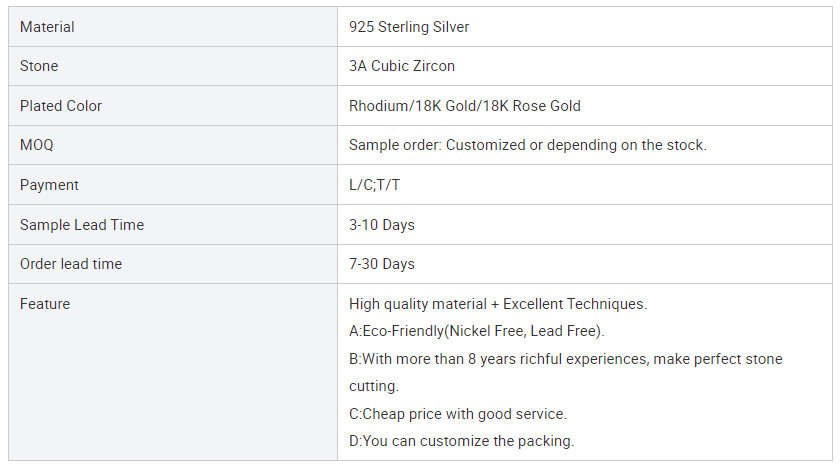Click the 8 years richful experiences line
The width and height of the screenshot is (840, 469).
(x=565, y=359)
